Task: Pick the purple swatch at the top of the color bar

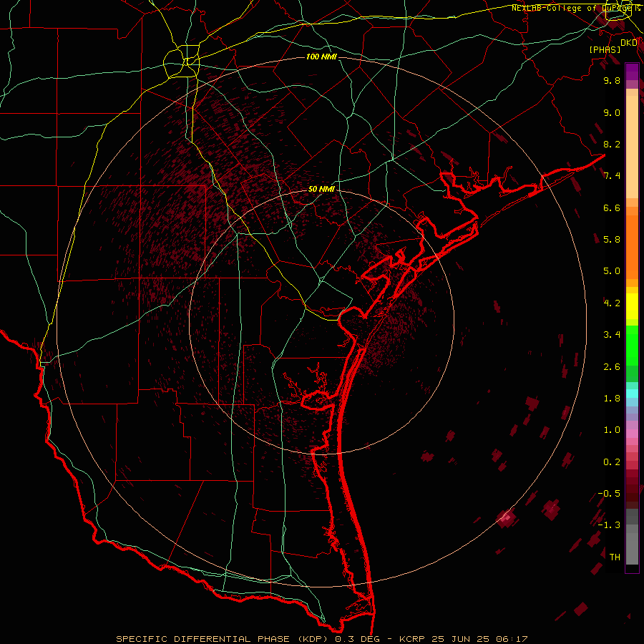Action: coord(632,72)
